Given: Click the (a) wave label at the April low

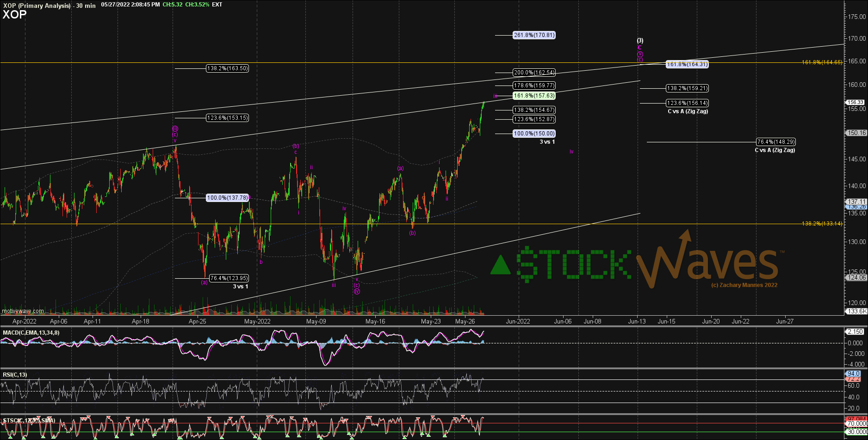Looking at the screenshot, I should 204,282.
